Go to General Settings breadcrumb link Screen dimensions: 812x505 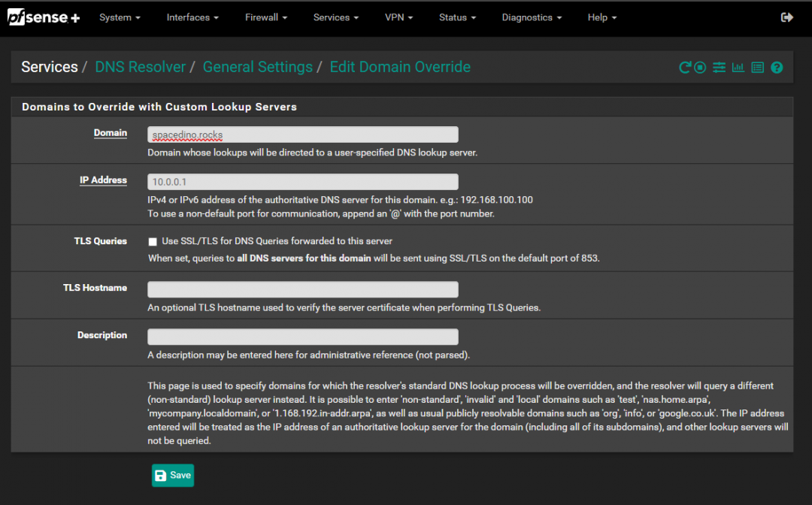tap(257, 67)
